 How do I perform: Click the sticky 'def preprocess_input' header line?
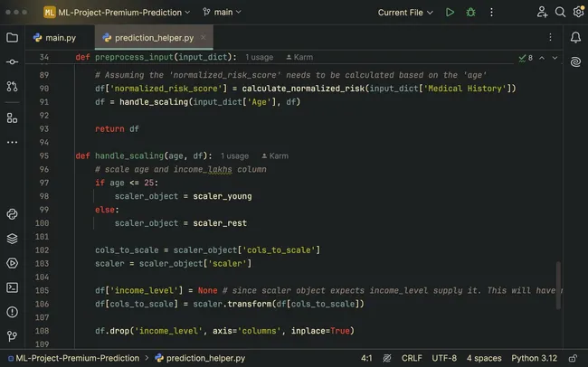pyautogui.click(x=156, y=57)
